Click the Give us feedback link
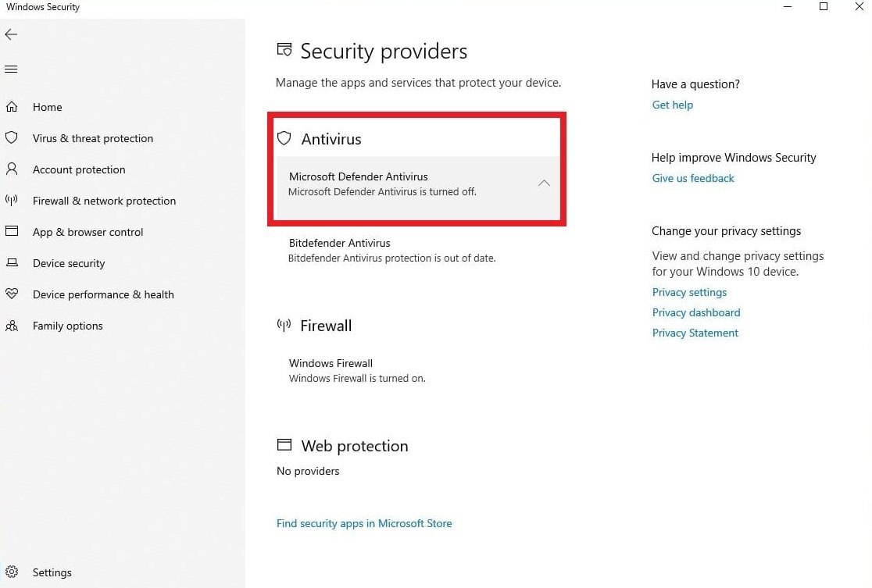 point(693,178)
